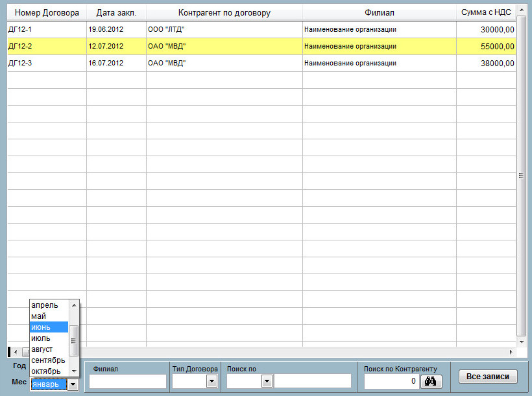Click the Все записи button
This screenshot has height=396, width=532.
[x=488, y=377]
